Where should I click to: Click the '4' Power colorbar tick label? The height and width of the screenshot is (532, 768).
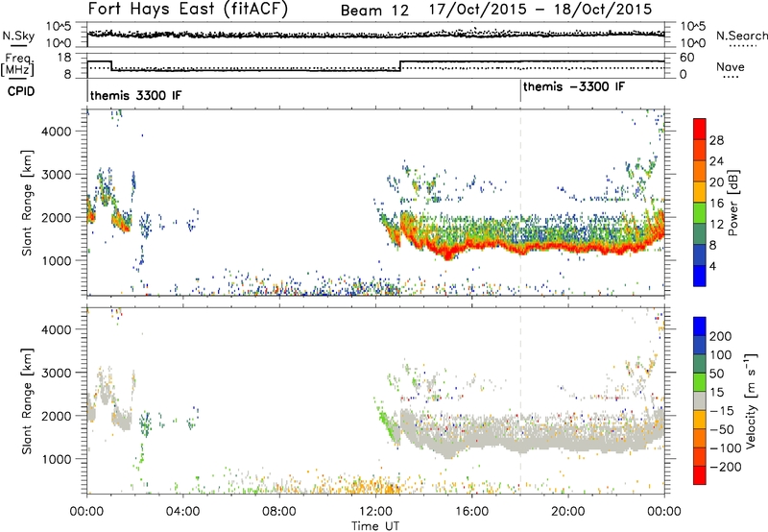pos(712,266)
